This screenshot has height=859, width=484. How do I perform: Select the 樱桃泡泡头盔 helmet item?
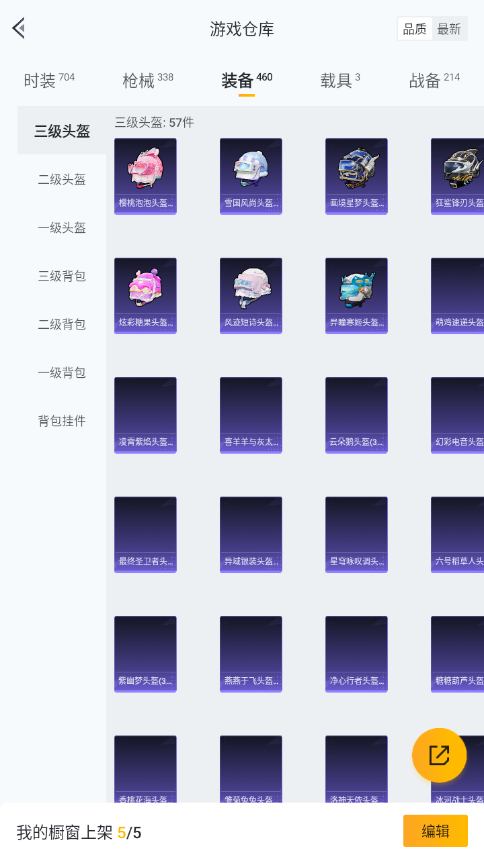(x=145, y=176)
